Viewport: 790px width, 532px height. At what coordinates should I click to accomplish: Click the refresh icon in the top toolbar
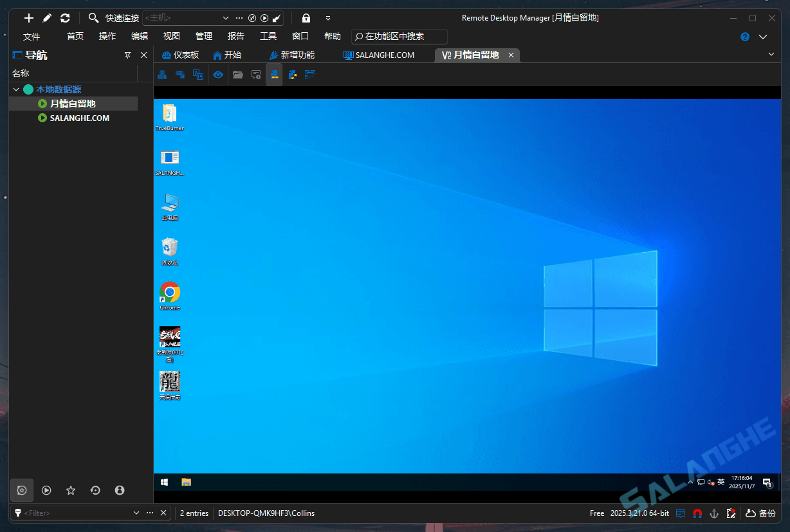coord(64,17)
